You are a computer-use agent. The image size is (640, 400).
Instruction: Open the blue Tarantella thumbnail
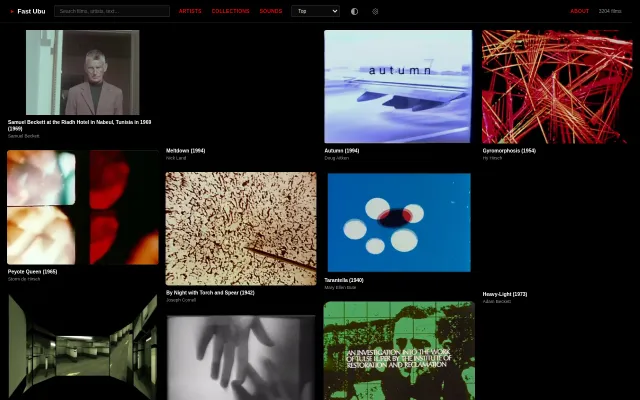point(399,222)
